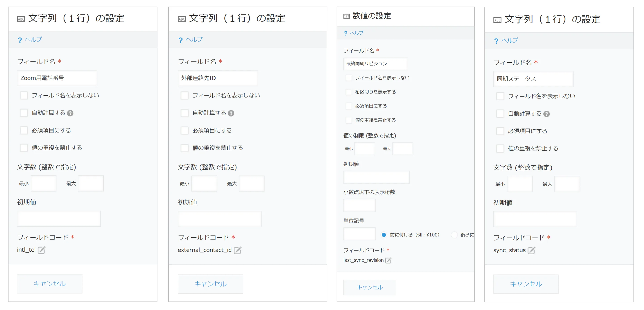This screenshot has height=310, width=644.
Task: Select 前に付ける radio button for unit symbol
Action: (x=384, y=235)
